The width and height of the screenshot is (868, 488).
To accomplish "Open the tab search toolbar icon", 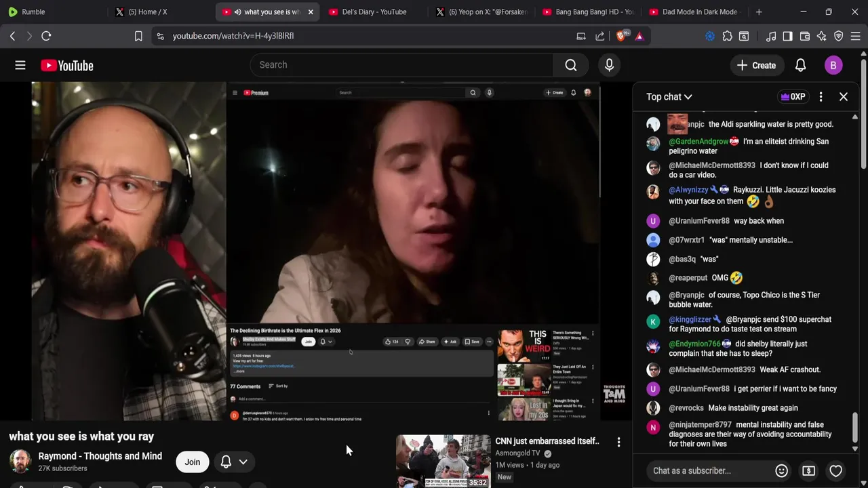I will click(744, 36).
